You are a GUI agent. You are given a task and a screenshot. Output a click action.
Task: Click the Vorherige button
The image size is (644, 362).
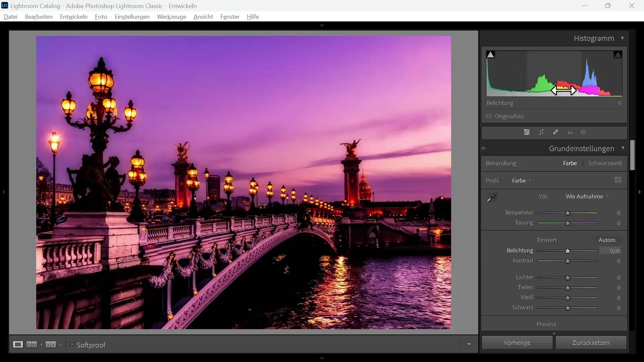click(517, 343)
